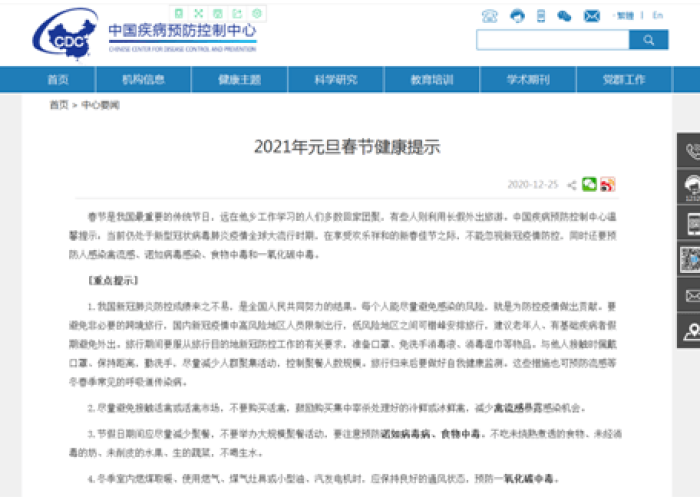The image size is (700, 500).
Task: Open the 教育培训 navigation tab
Action: tap(432, 80)
